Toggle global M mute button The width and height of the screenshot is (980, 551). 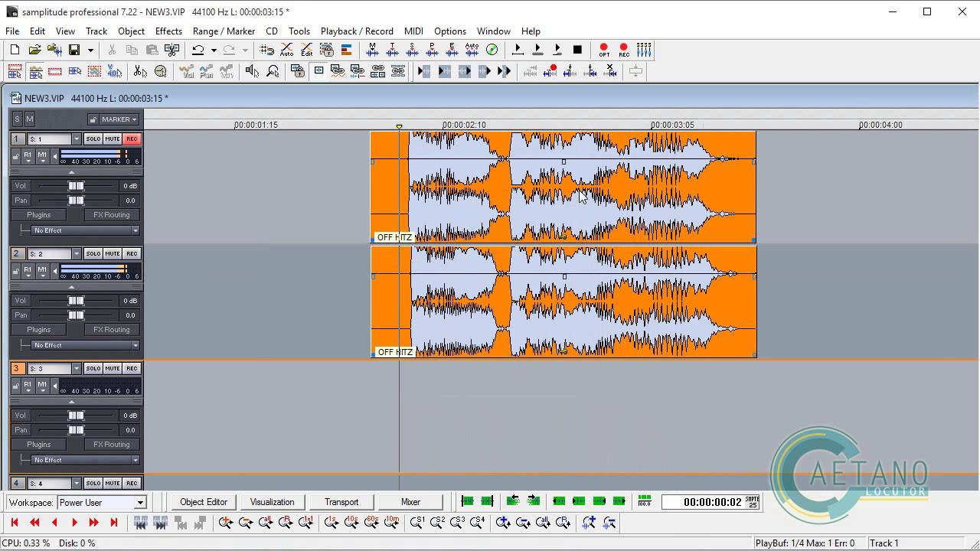pyautogui.click(x=30, y=119)
